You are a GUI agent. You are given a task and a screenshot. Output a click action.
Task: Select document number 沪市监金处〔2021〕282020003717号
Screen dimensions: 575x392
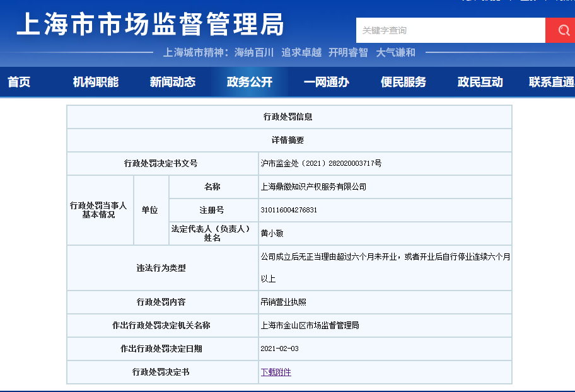point(321,163)
